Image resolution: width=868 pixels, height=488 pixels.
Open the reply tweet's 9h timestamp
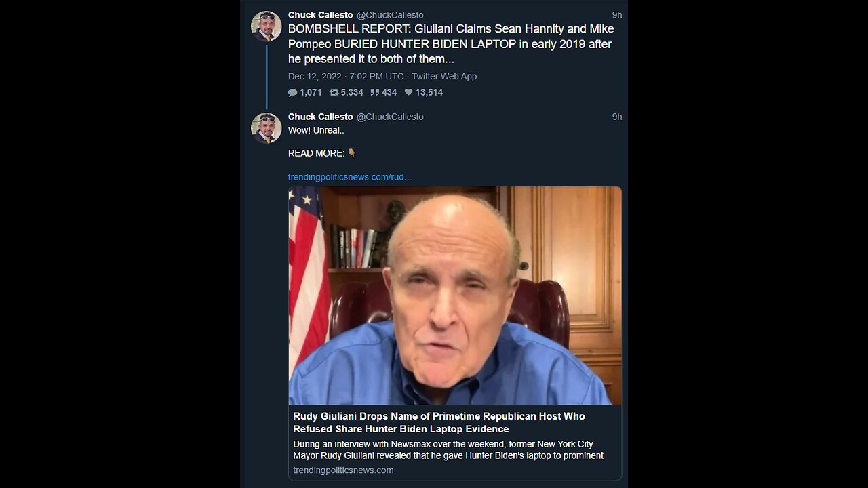[616, 117]
